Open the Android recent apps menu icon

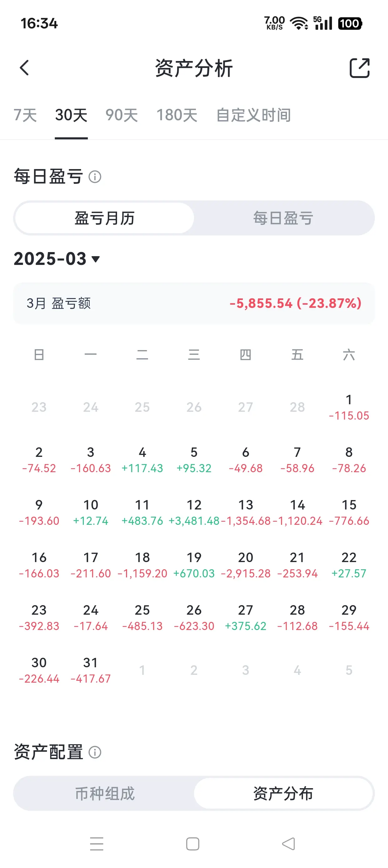[x=97, y=843]
